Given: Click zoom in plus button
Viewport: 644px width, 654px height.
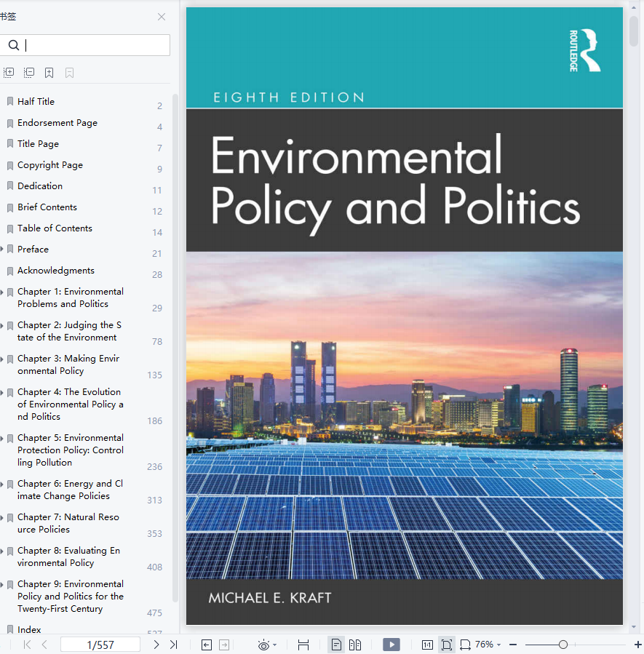Looking at the screenshot, I should tap(637, 645).
